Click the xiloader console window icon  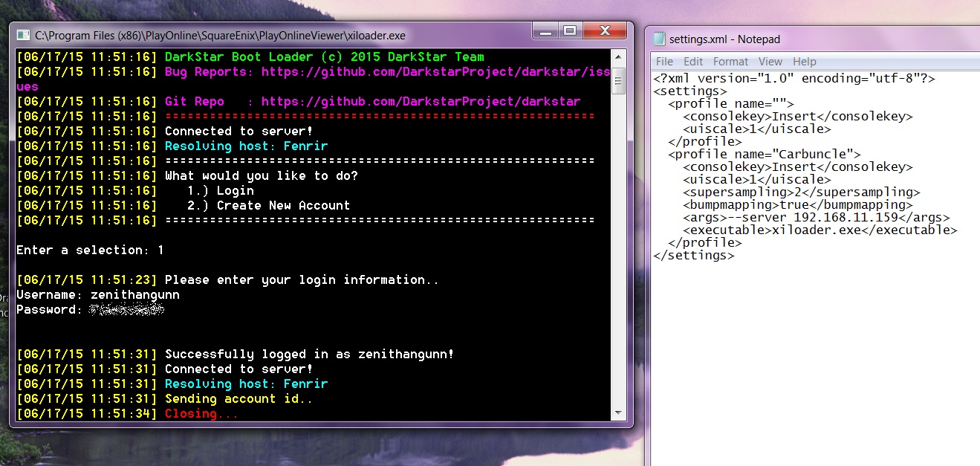click(23, 35)
